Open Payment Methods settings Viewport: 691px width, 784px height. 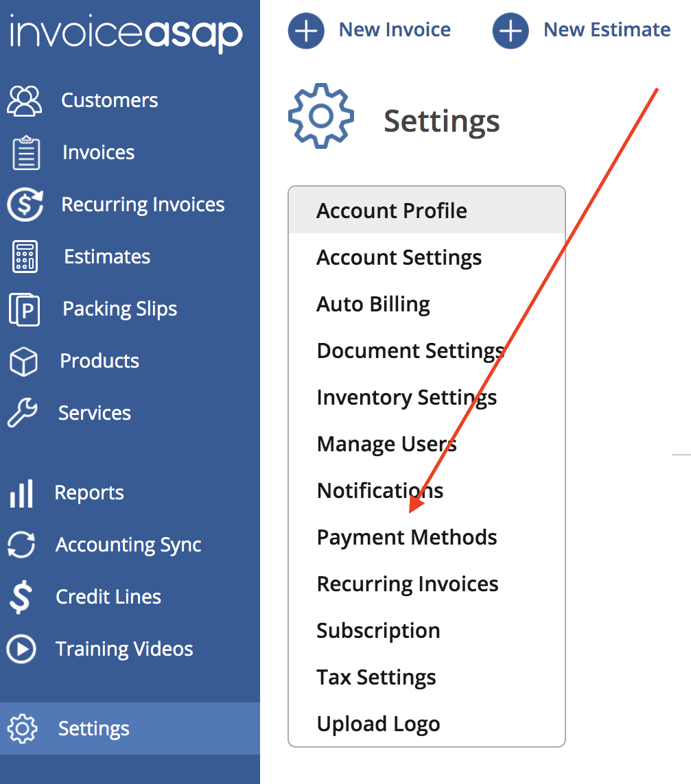[427, 537]
